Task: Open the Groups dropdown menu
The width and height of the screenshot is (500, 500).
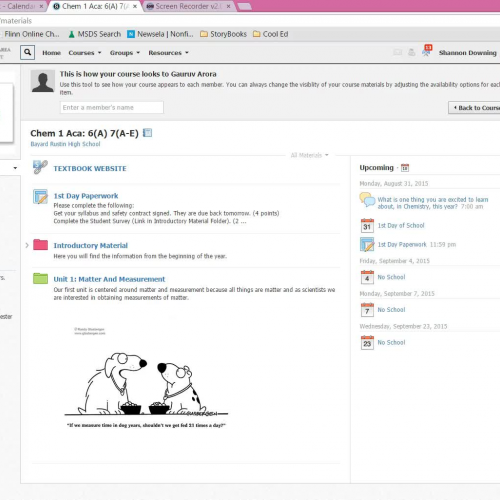Action: point(125,53)
